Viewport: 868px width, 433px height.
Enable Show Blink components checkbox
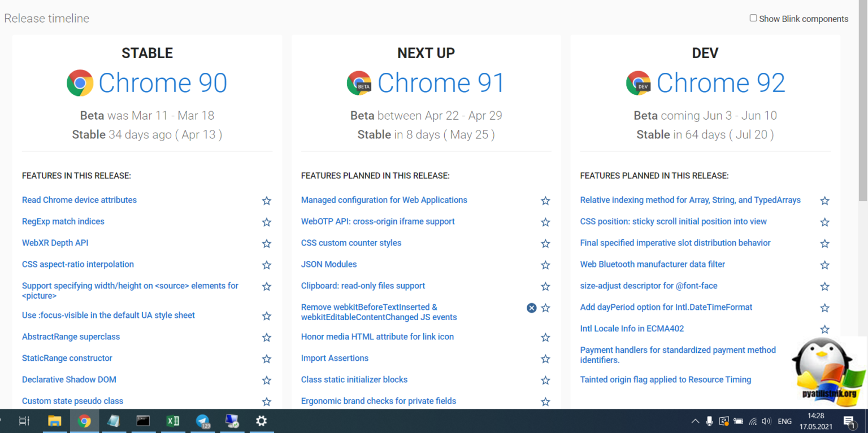click(753, 18)
